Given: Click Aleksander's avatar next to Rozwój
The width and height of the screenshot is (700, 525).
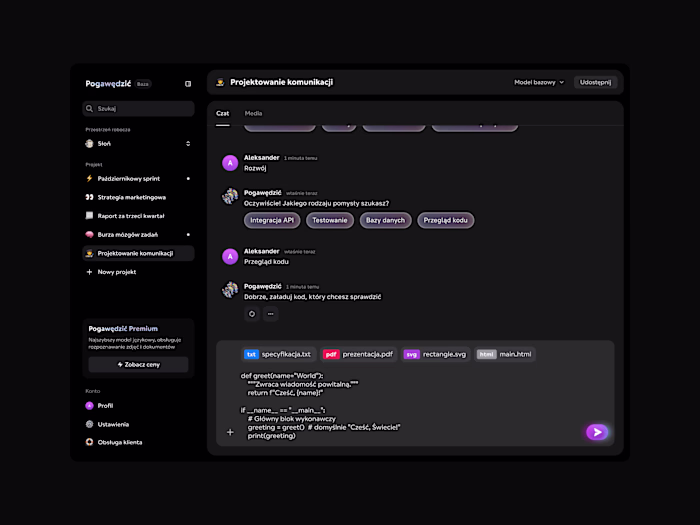Looking at the screenshot, I should pos(230,163).
